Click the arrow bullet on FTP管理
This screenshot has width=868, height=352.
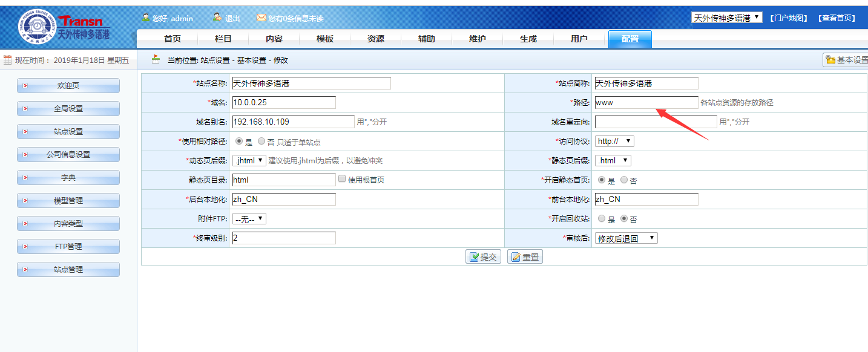25,247
